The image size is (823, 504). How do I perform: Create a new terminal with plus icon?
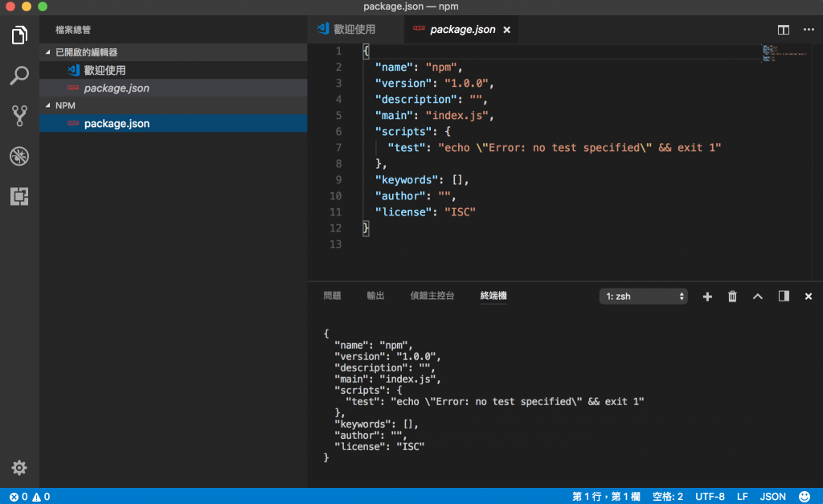point(707,297)
